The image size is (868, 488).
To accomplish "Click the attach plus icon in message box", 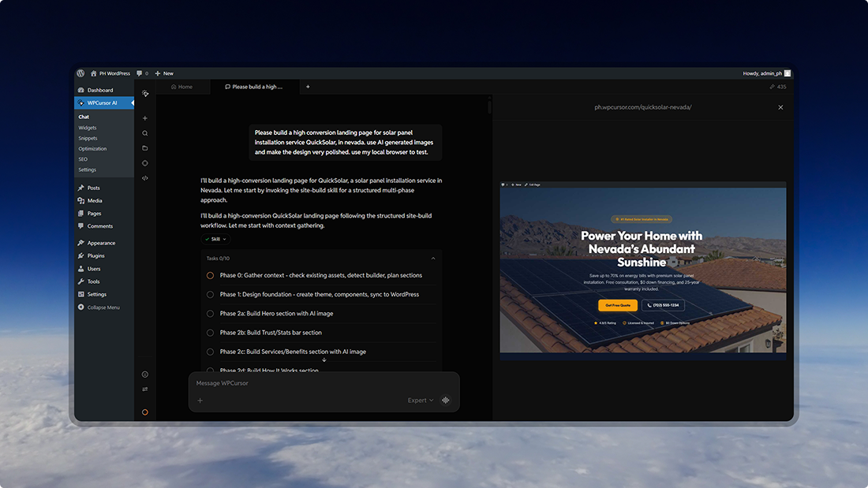I will click(200, 400).
